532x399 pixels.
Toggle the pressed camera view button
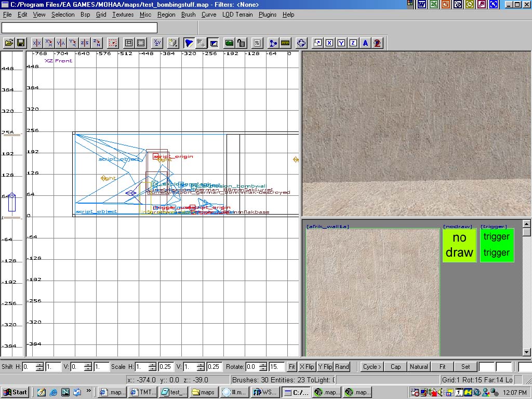click(x=213, y=43)
